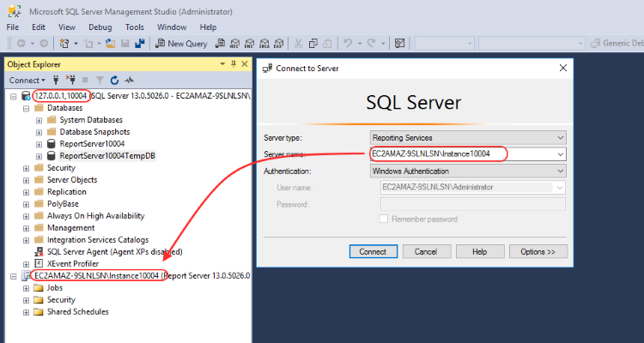The height and width of the screenshot is (343, 644).
Task: Click the Undo arrow icon
Action: [x=348, y=44]
